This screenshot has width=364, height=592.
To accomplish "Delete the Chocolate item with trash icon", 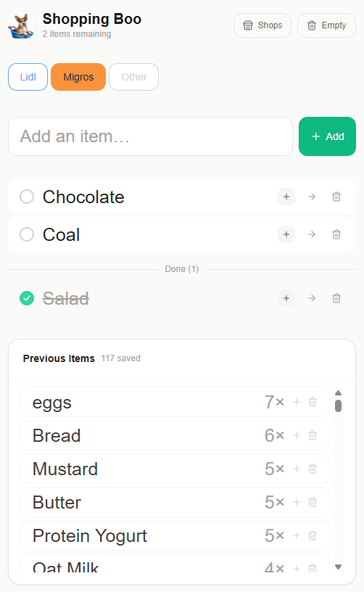I will pos(336,197).
